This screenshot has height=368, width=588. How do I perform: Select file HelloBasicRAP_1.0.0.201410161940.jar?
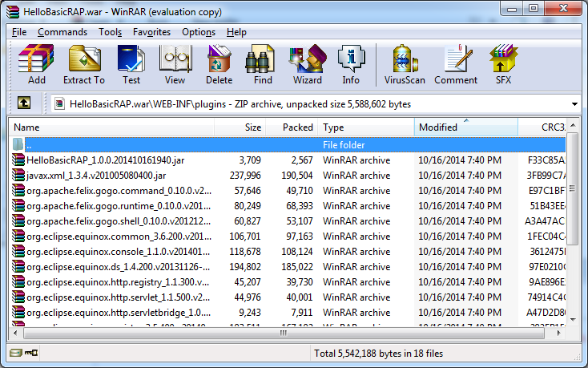point(106,160)
